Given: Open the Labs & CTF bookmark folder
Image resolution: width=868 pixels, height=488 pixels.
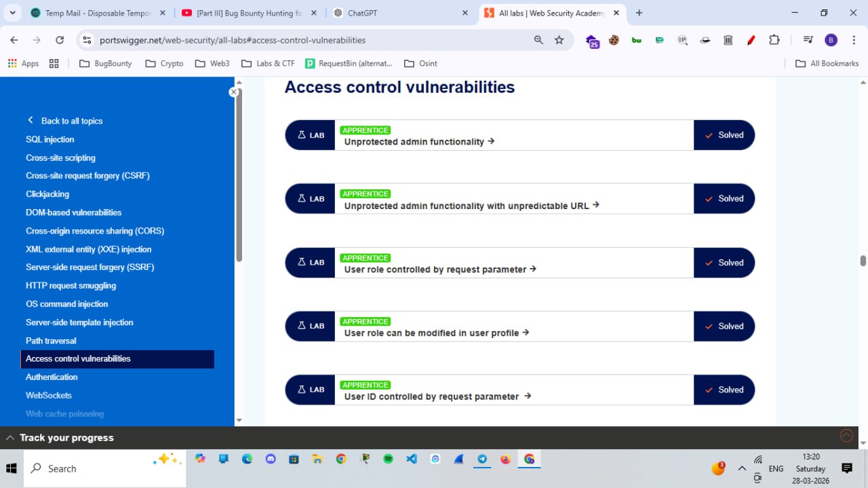Looking at the screenshot, I should click(x=267, y=63).
